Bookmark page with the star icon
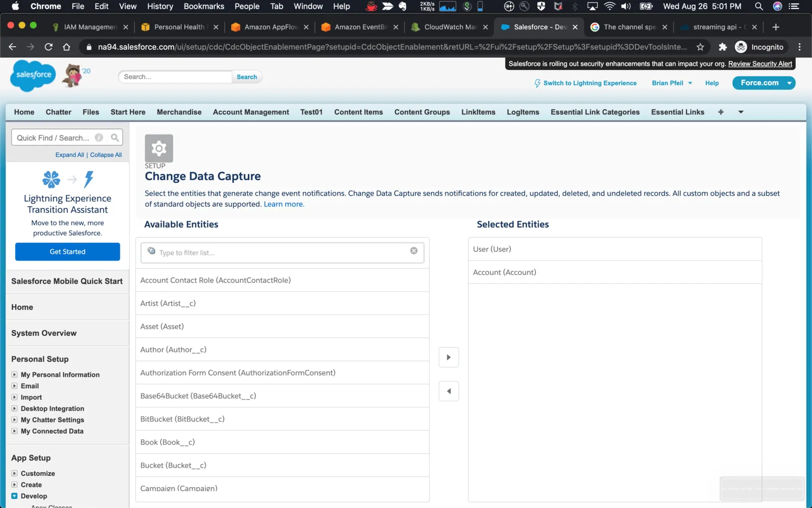 pos(700,47)
